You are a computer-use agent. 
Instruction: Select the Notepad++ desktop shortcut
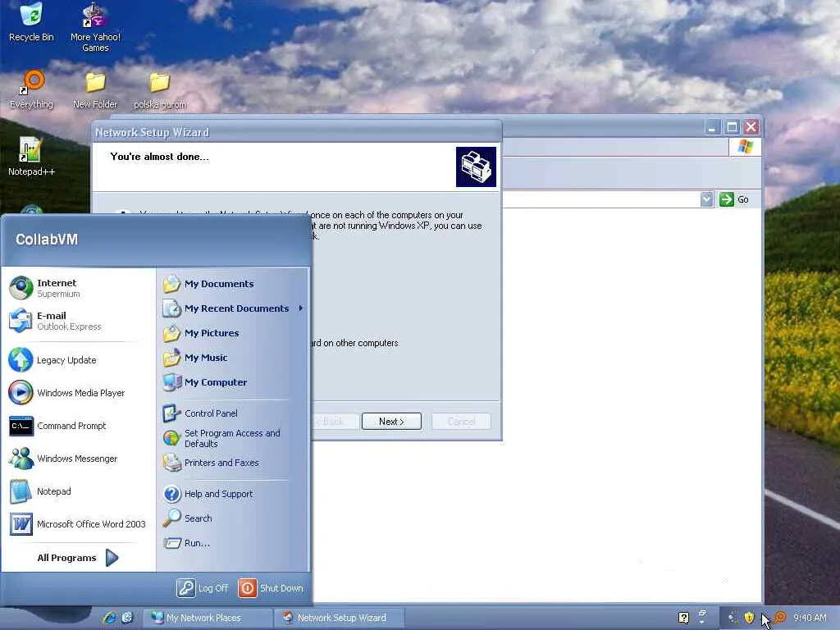[31, 157]
